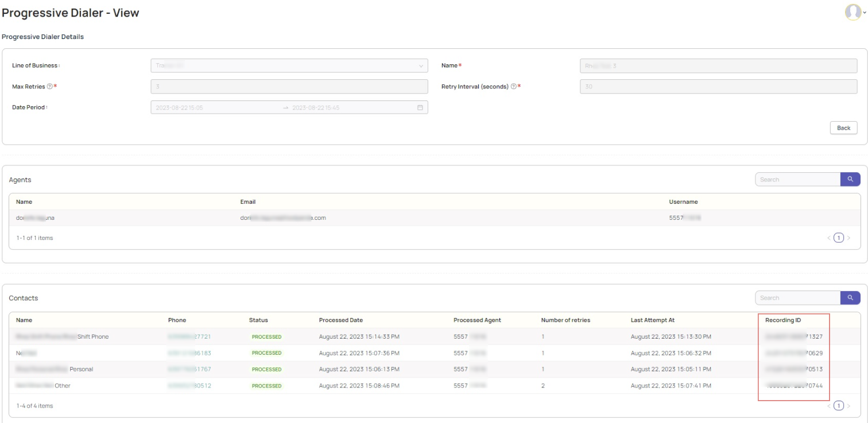Click the Recording ID column header
Screen dimensions: 868x423
[783, 320]
